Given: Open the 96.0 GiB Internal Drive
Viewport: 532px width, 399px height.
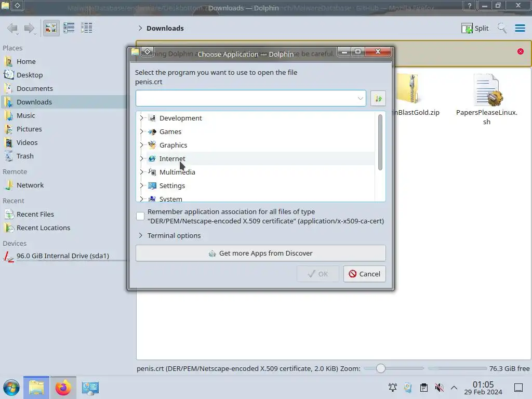Looking at the screenshot, I should (63, 256).
